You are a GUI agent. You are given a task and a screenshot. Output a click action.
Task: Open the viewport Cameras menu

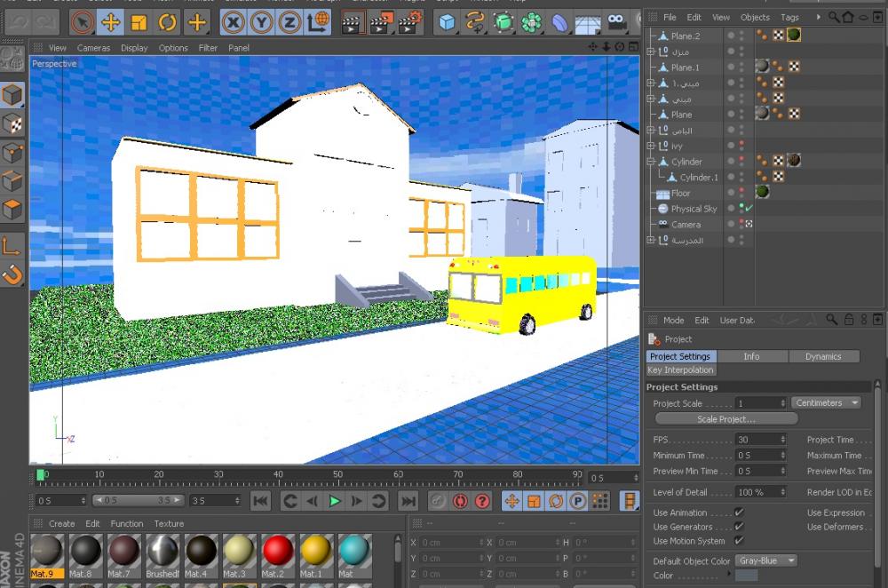(93, 48)
